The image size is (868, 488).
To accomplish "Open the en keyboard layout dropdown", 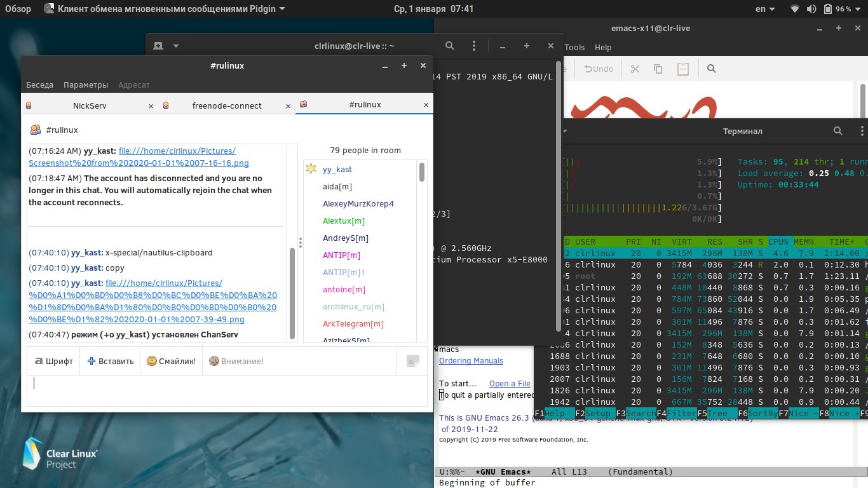I will pyautogui.click(x=764, y=9).
